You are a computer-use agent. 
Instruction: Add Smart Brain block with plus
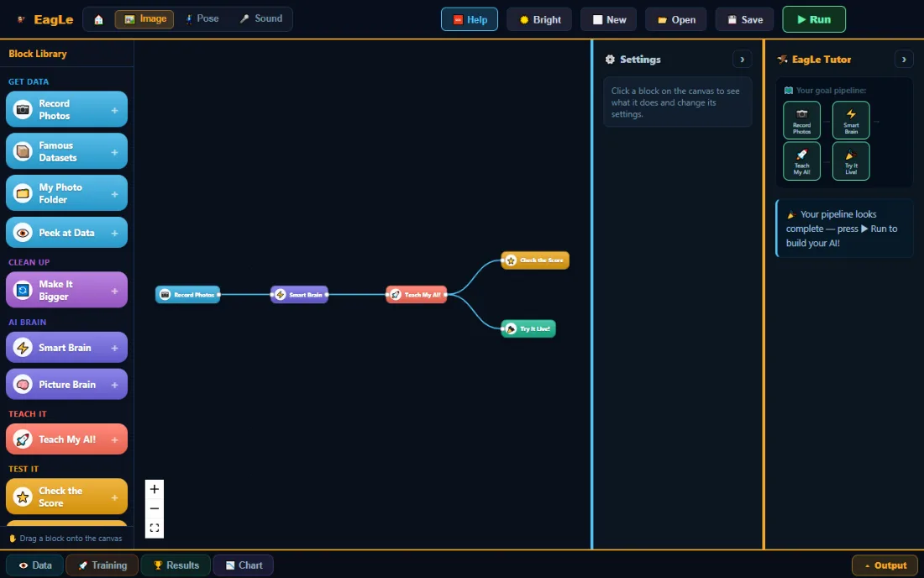point(115,348)
